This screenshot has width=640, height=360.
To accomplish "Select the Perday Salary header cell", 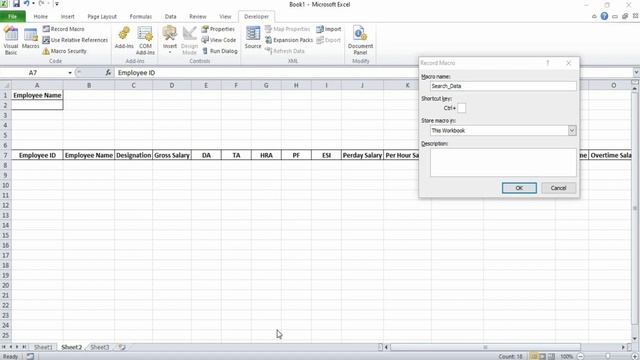I will click(x=362, y=155).
